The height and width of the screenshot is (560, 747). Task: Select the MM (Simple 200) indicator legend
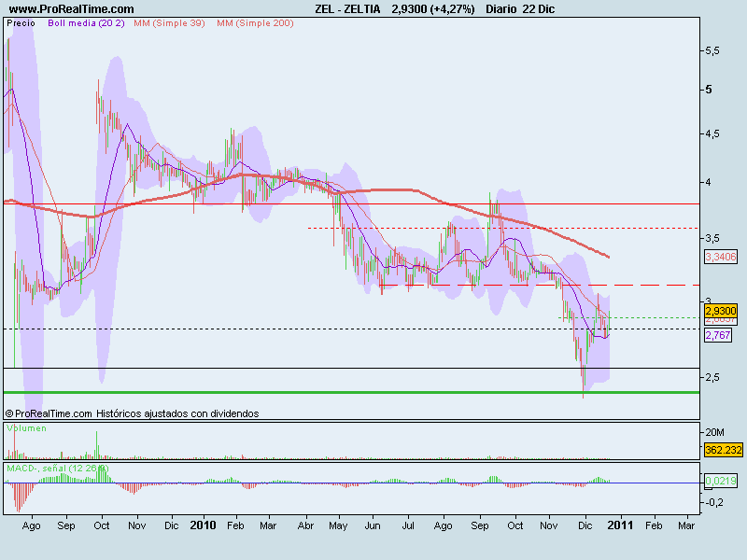[x=255, y=22]
